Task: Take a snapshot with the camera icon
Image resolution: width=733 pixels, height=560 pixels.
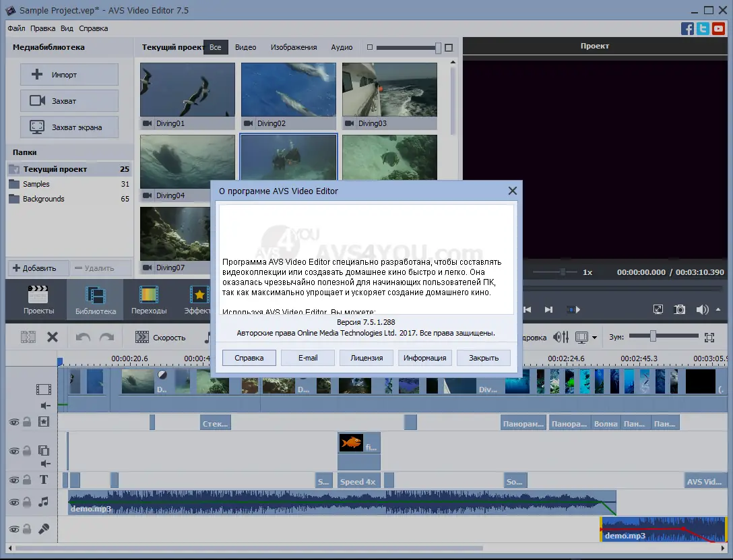Action: pyautogui.click(x=680, y=309)
